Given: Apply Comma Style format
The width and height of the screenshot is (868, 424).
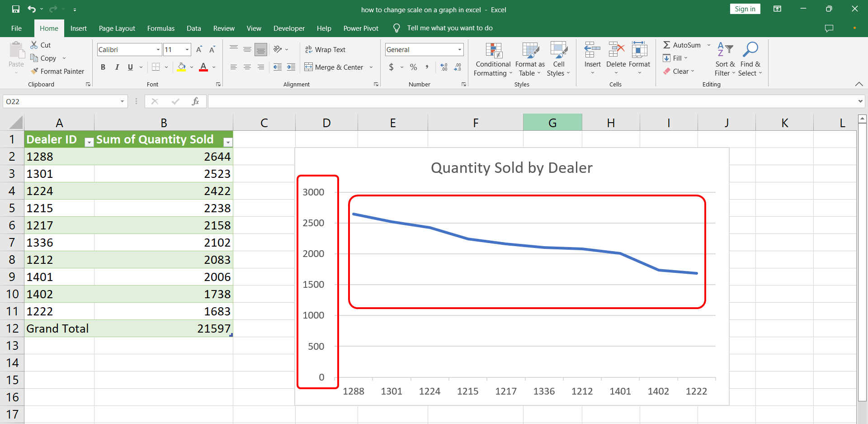Looking at the screenshot, I should 426,67.
